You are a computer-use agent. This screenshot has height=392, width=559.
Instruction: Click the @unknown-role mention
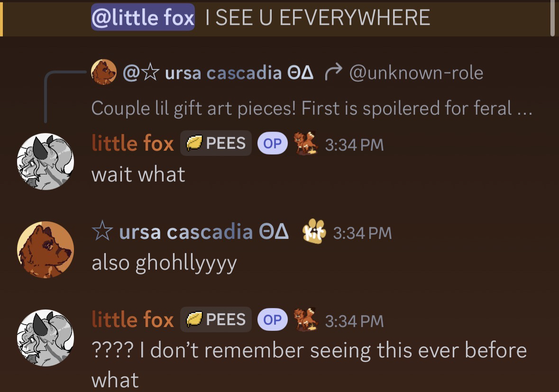point(416,73)
